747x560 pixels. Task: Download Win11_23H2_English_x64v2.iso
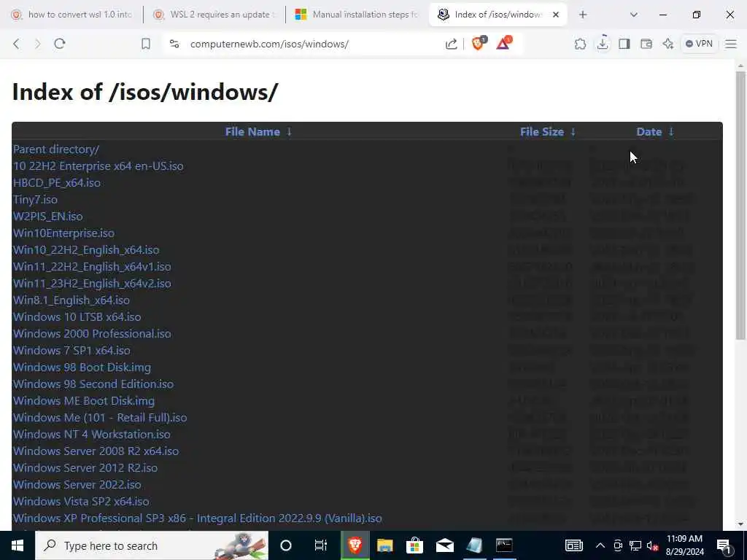click(x=92, y=284)
